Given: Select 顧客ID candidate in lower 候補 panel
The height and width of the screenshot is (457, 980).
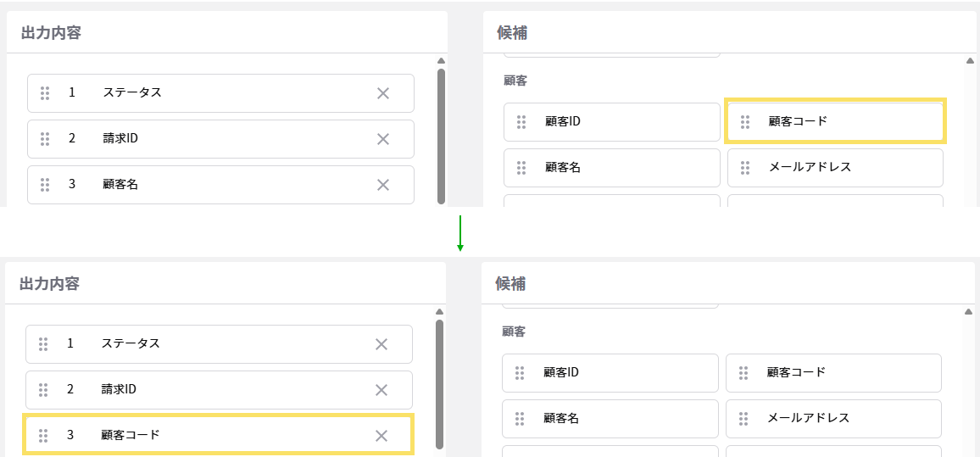Looking at the screenshot, I should click(610, 373).
